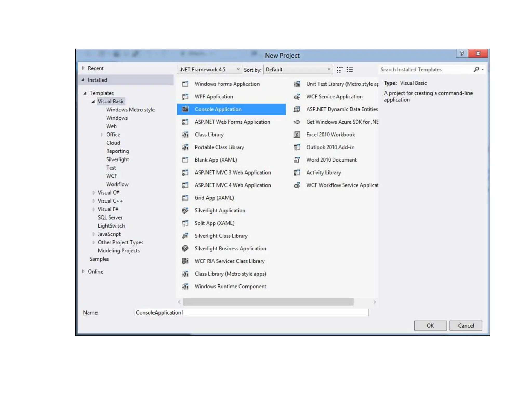This screenshot has height=399, width=532.
Task: Click the Silverlight Application icon
Action: [x=185, y=210]
